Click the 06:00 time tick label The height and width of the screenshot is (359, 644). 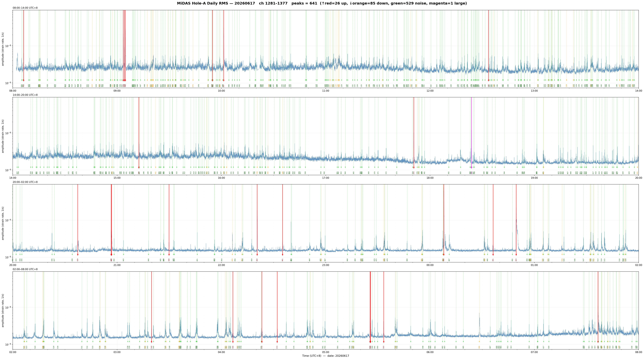[430, 352]
